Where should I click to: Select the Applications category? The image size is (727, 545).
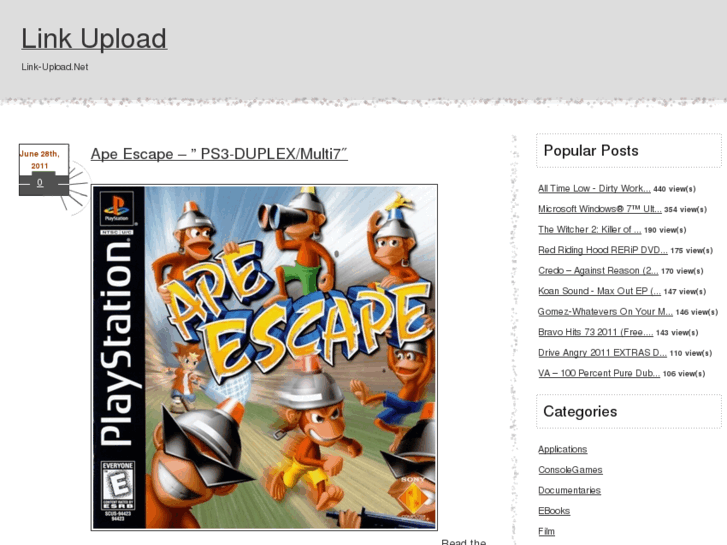click(562, 449)
